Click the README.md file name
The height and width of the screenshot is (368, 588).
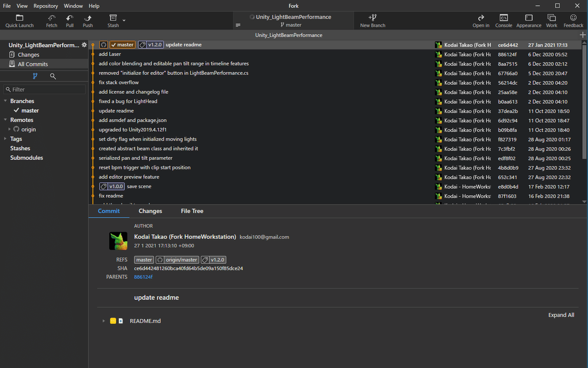145,321
